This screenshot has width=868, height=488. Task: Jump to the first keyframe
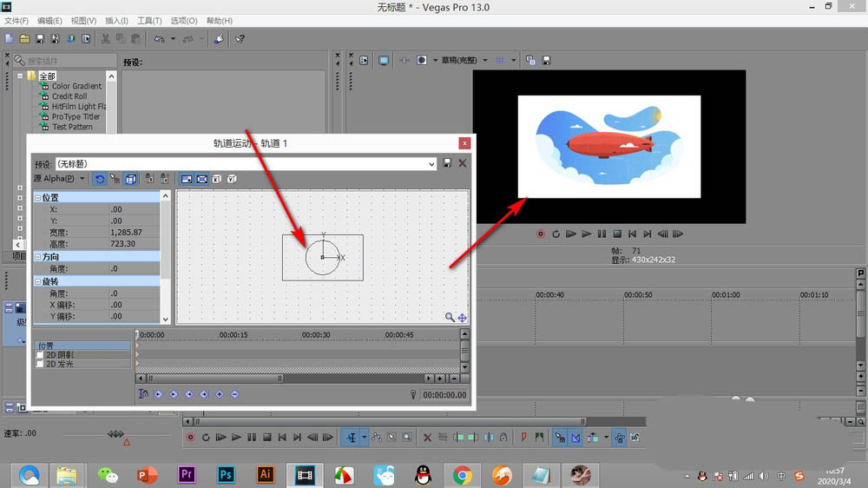click(x=158, y=394)
